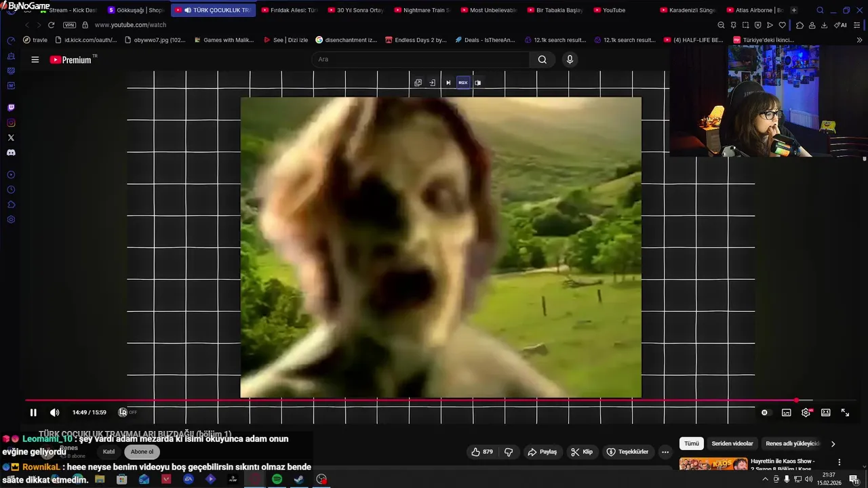Switch to Gökkuşağı Shopier tab
868x488 pixels.
[136, 10]
